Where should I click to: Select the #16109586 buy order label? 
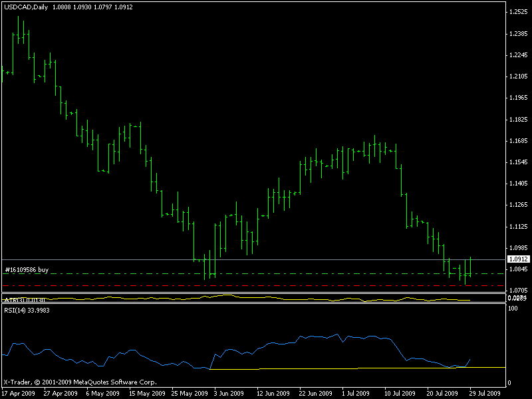click(27, 269)
